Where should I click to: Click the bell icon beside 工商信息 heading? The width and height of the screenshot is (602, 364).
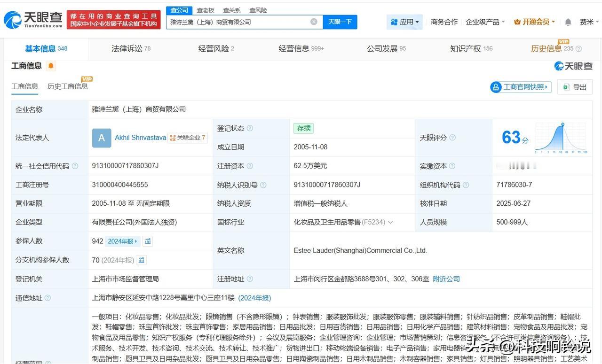[51, 66]
